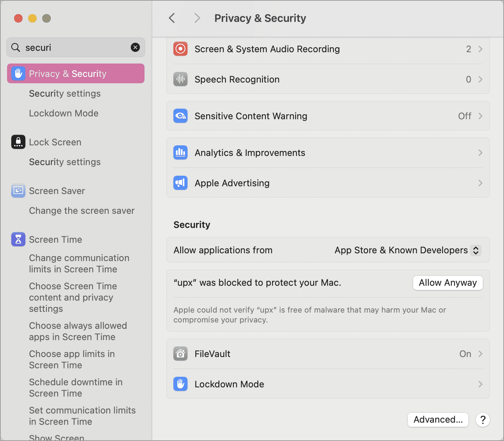
Task: Select Screen Saver in the sidebar
Action: click(x=57, y=191)
